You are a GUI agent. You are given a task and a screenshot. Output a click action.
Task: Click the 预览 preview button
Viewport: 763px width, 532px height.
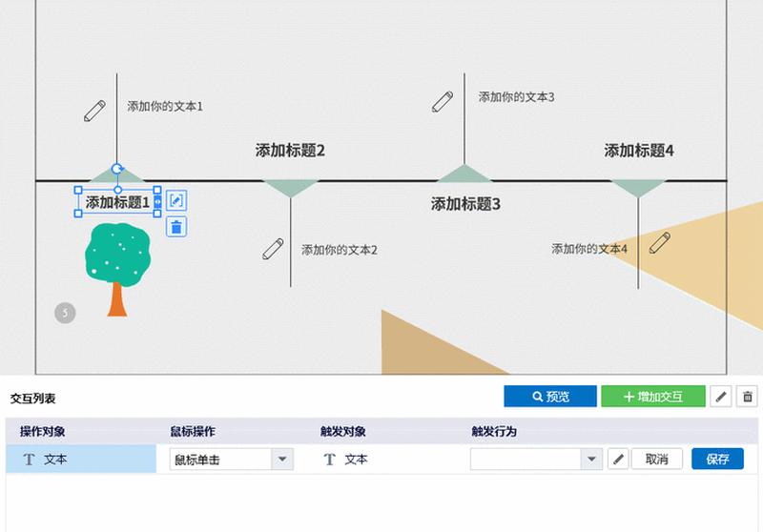(550, 397)
